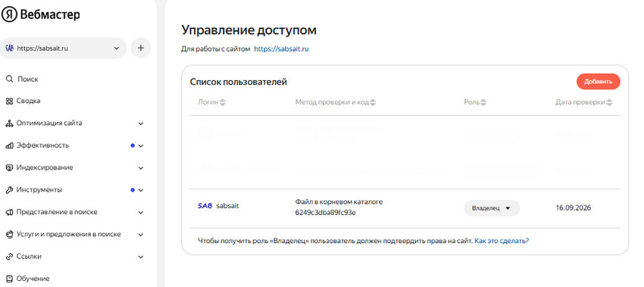644x287 pixels.
Task: Expand the Эффективность section chevron
Action: coord(141,145)
